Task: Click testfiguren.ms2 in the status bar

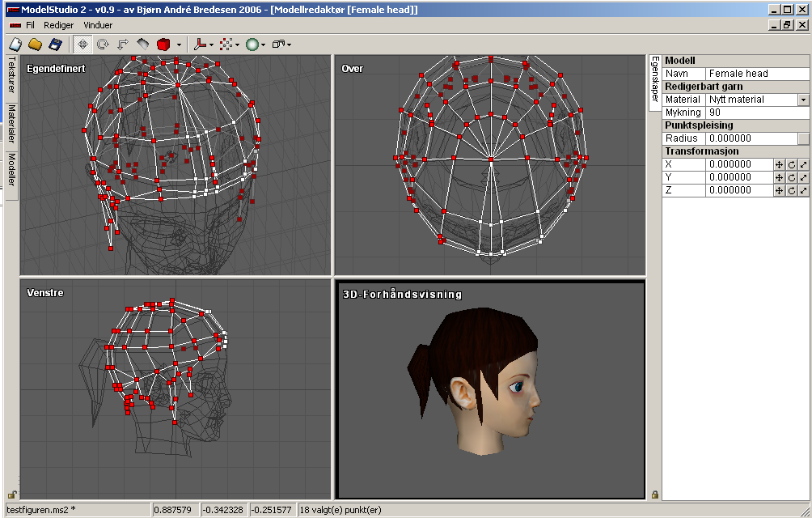Action: click(41, 510)
